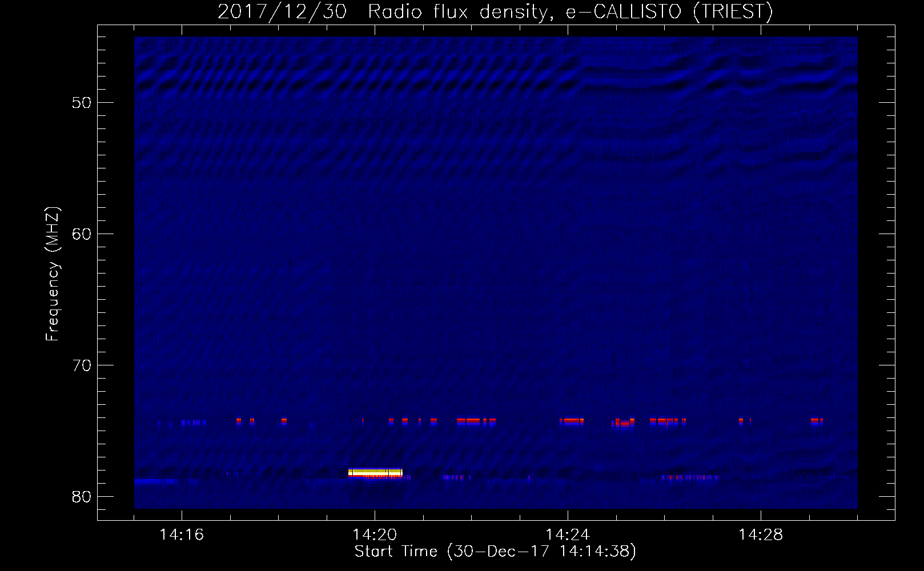Viewport: 924px width, 571px height.
Task: Click the bright yellow burst near 78 MHz
Action: (375, 472)
